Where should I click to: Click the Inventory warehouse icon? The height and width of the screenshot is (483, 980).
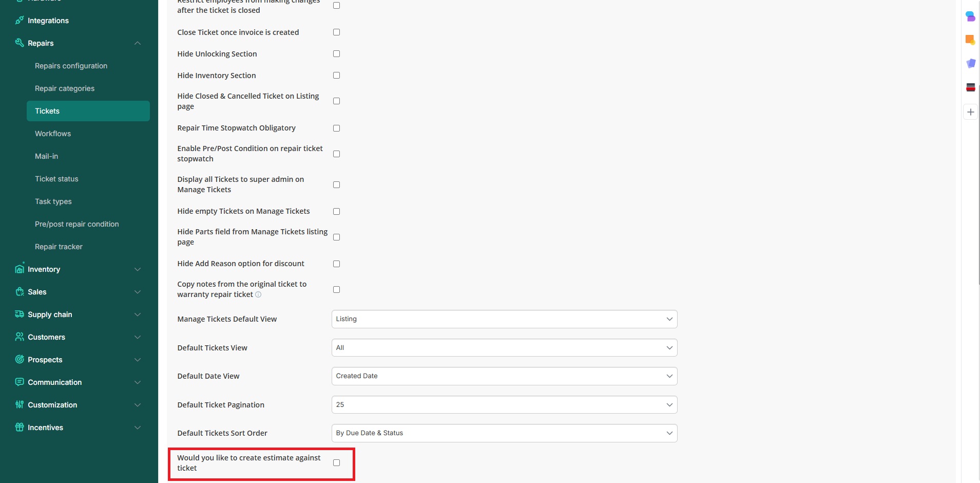(x=20, y=269)
